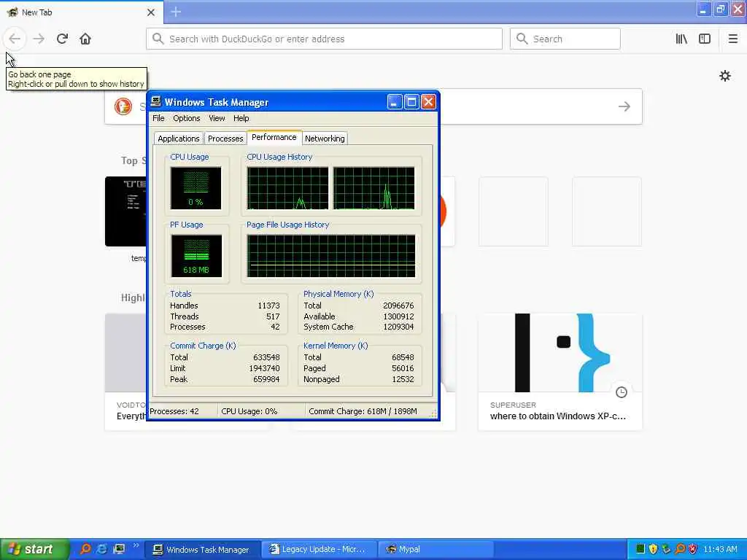Click Commit Charge Peak 659984
The image size is (747, 560).
pyautogui.click(x=266, y=379)
